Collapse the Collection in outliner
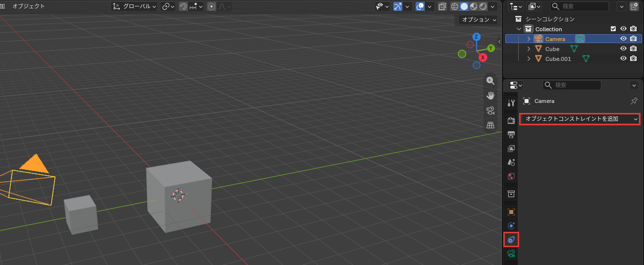The image size is (644, 265). click(519, 29)
